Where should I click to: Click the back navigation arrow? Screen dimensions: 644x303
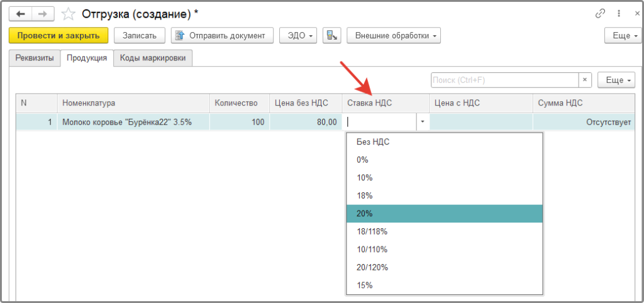click(21, 14)
